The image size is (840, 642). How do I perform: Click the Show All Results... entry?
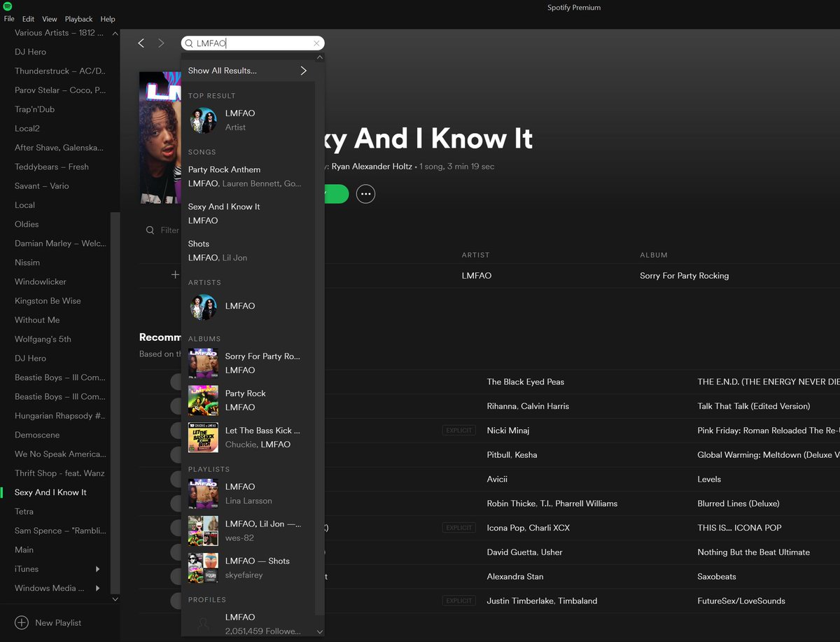248,71
